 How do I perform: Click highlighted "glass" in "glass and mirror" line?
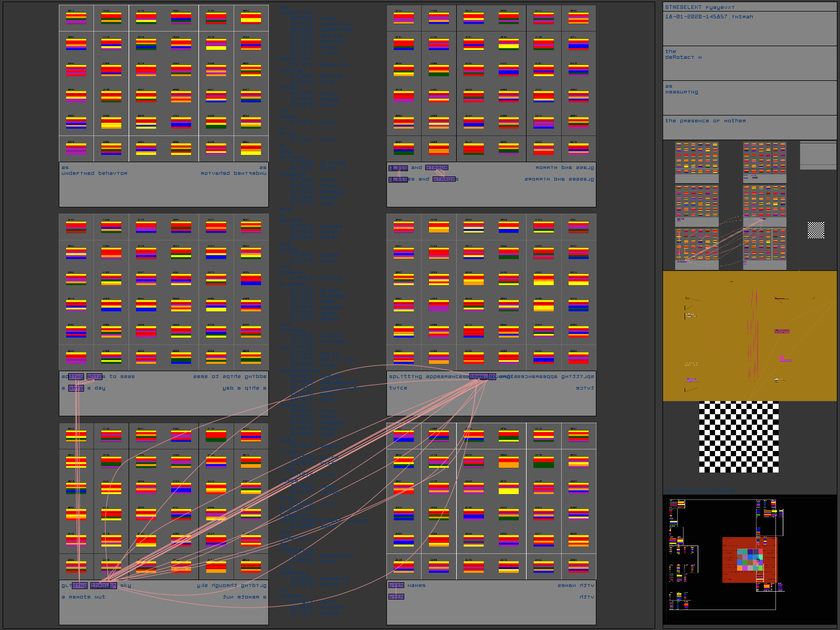[x=398, y=168]
